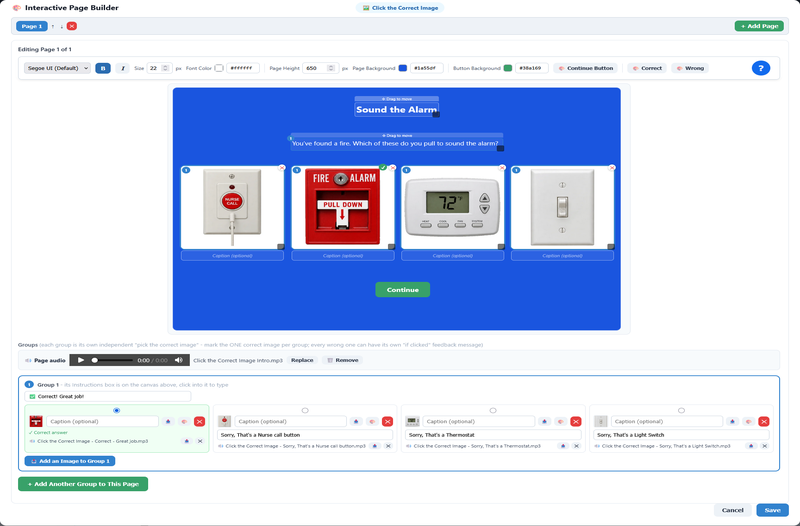Save the interactive page
Image resolution: width=800 pixels, height=526 pixels.
click(772, 510)
